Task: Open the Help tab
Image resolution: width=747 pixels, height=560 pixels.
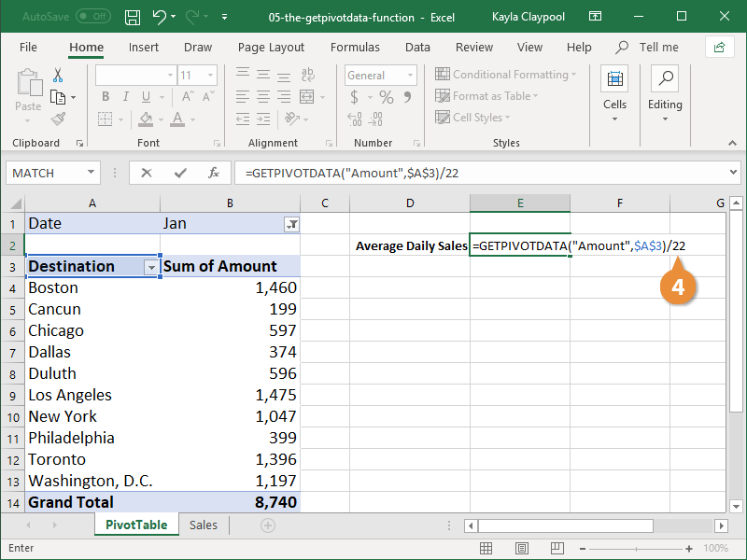Action: pos(579,48)
